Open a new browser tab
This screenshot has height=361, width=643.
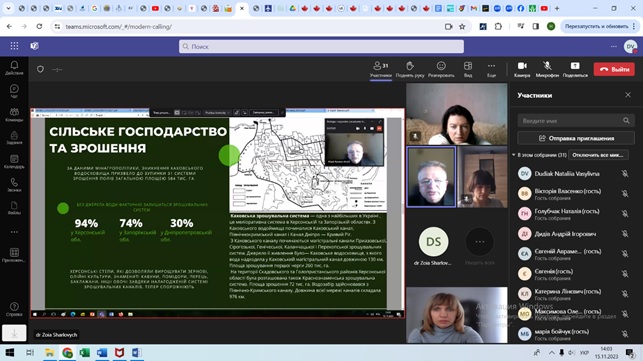(x=557, y=8)
